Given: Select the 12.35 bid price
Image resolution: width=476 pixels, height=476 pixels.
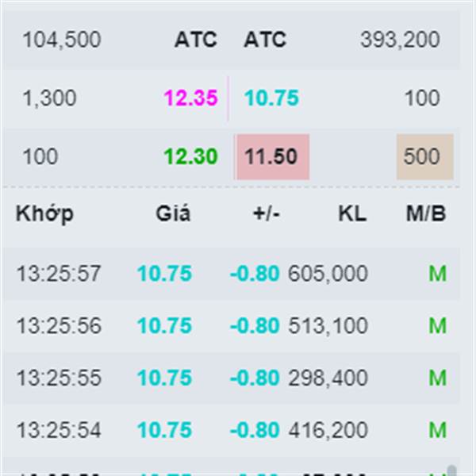Looking at the screenshot, I should tap(190, 98).
